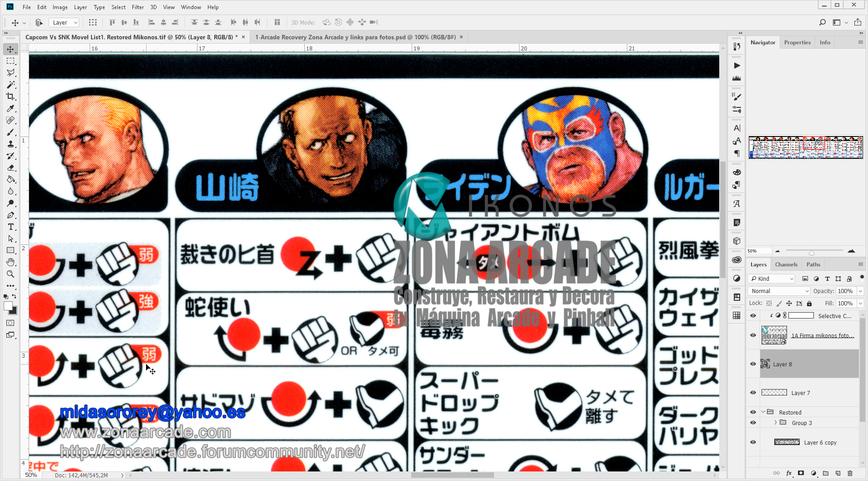
Task: Select the Horizontal Type tool
Action: 11,227
